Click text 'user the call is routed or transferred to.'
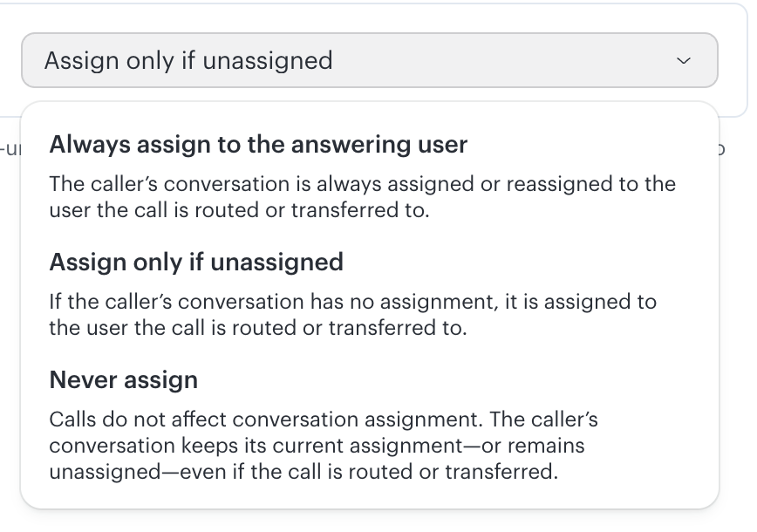 tap(239, 211)
